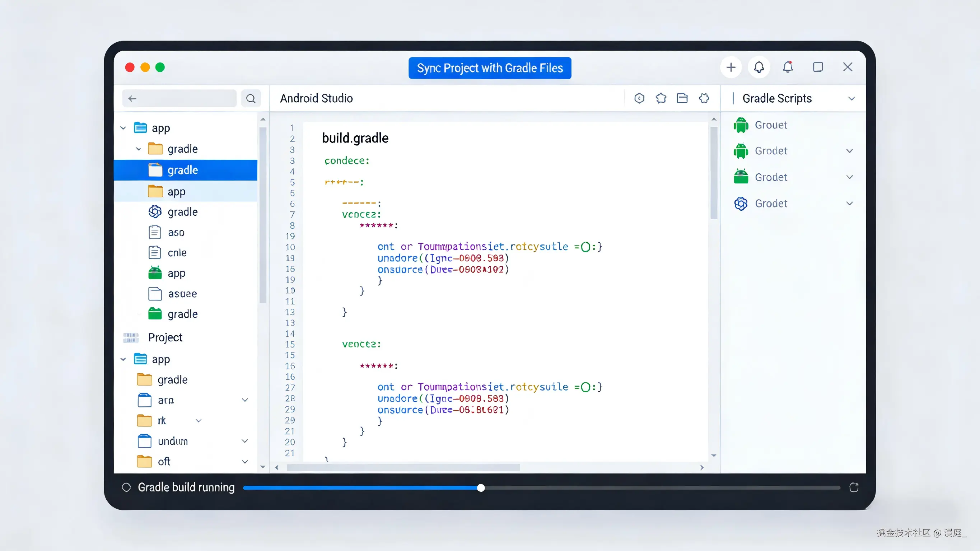Click the back arrow in navigation field
The height and width of the screenshot is (551, 980).
click(132, 99)
